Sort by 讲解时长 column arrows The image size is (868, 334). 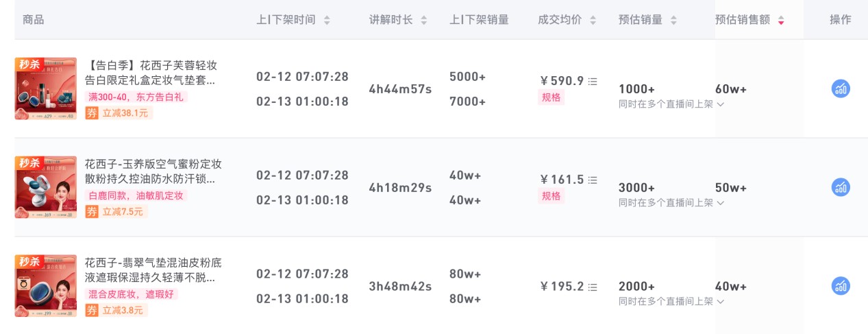pos(424,21)
